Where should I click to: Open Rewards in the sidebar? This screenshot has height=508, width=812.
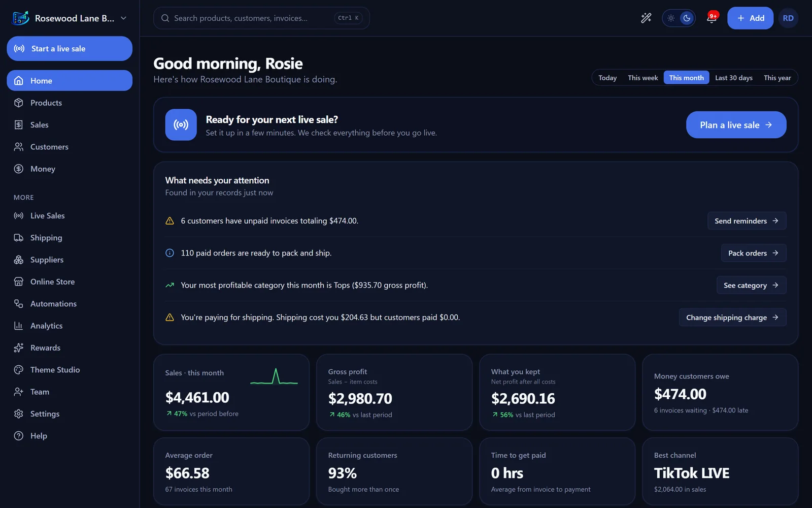tap(70, 348)
